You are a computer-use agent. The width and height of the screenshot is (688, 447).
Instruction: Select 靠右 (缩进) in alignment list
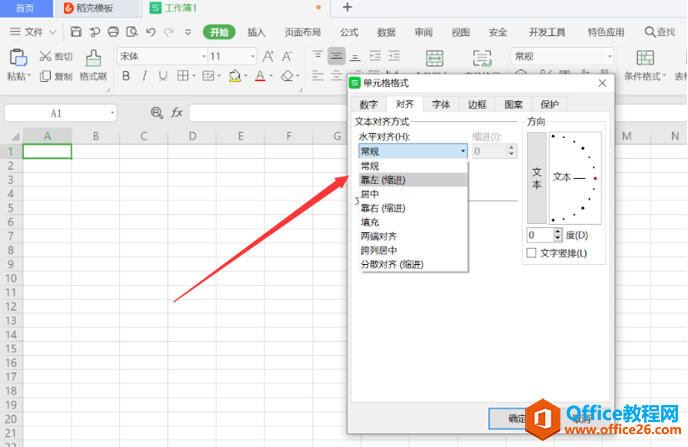tap(413, 208)
